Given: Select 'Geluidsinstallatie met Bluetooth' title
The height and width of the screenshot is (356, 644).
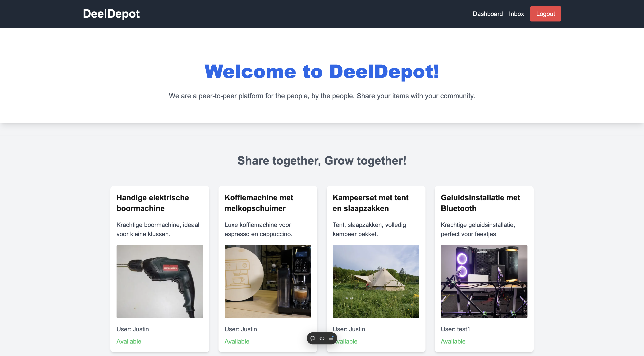Looking at the screenshot, I should (x=480, y=203).
